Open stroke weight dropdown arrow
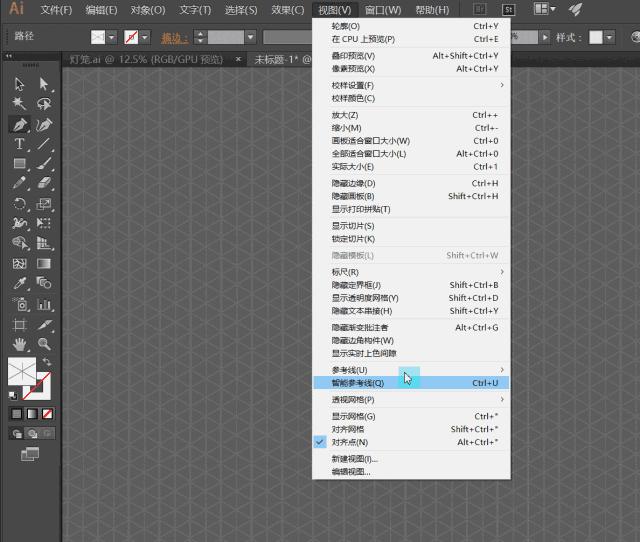 251,38
